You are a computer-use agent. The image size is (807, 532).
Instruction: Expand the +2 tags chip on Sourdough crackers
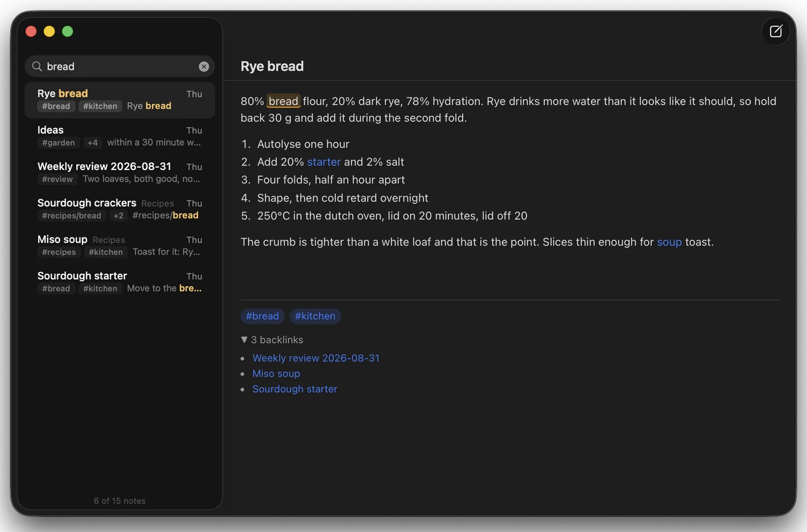(118, 216)
